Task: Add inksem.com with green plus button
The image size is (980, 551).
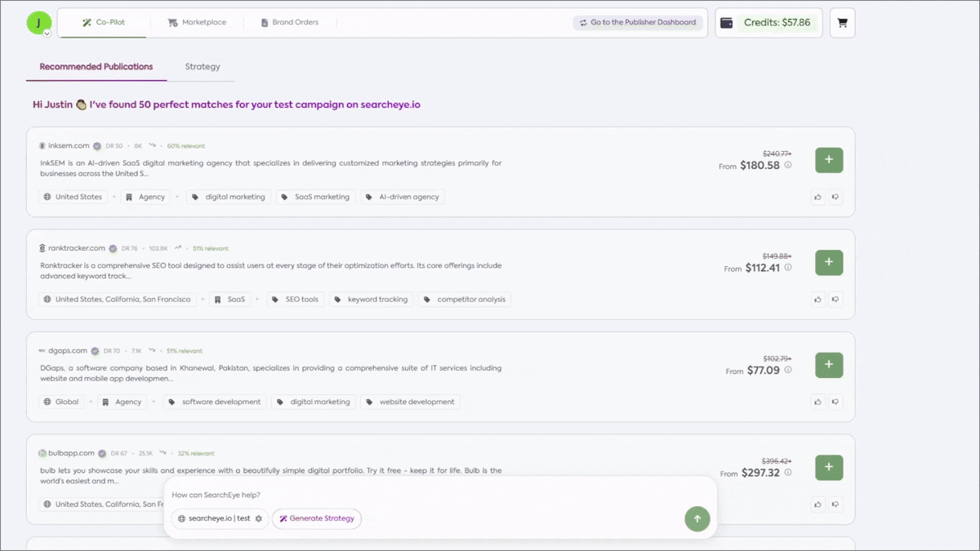Action: (829, 160)
